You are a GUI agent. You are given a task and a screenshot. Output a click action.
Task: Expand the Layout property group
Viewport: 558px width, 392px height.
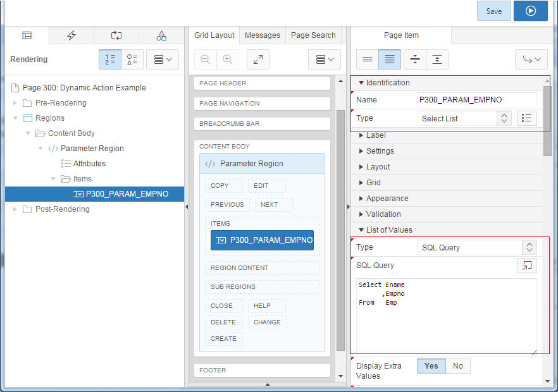[361, 167]
